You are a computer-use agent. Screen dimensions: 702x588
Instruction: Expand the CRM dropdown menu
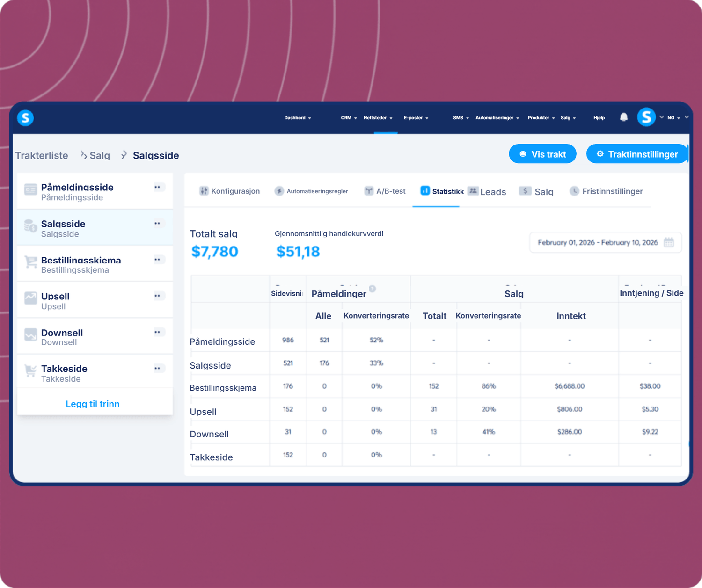349,118
